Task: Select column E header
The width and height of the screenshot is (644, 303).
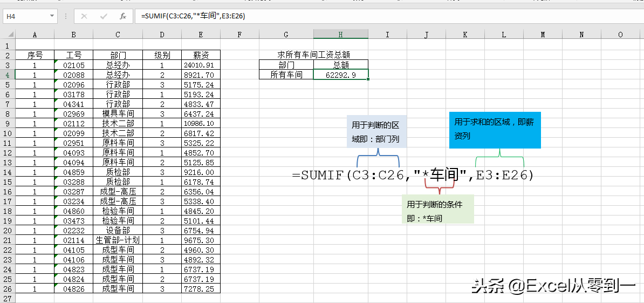Action: [x=201, y=35]
